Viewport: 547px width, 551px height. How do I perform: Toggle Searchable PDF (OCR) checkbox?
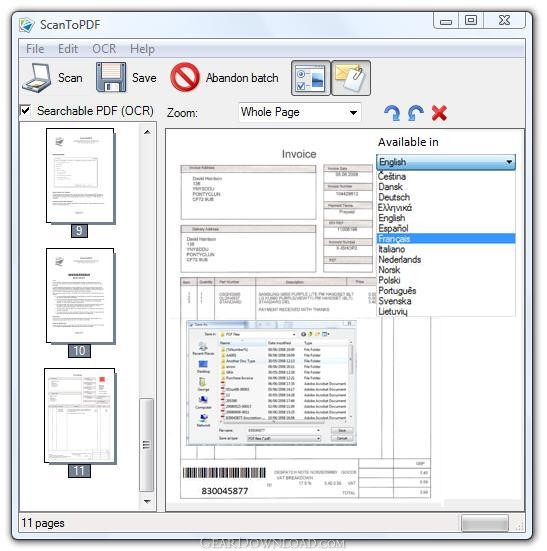[26, 111]
